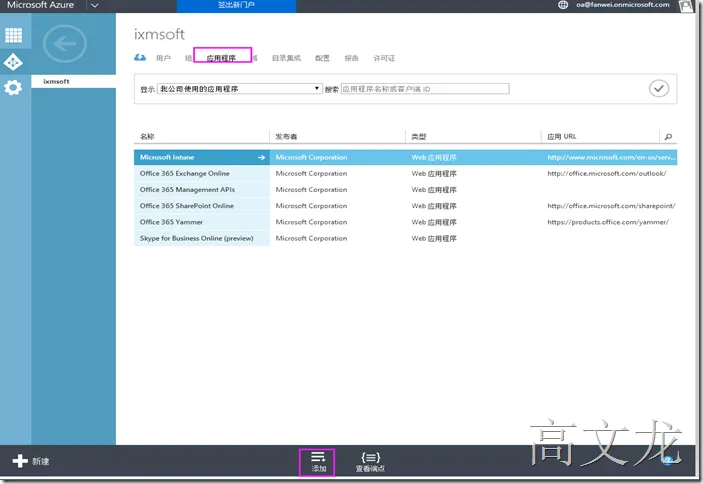The width and height of the screenshot is (703, 484).
Task: Open the settings gear icon in sidebar
Action: [x=13, y=87]
